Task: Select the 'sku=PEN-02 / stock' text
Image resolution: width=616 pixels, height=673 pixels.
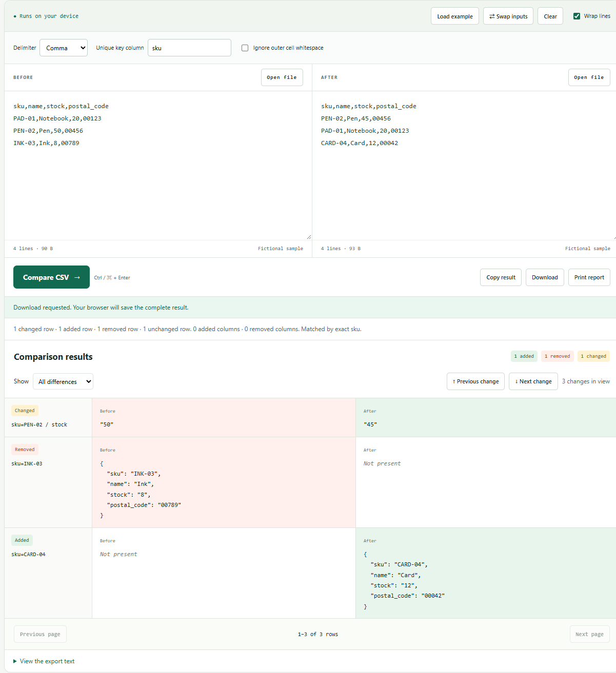Action: pos(39,424)
